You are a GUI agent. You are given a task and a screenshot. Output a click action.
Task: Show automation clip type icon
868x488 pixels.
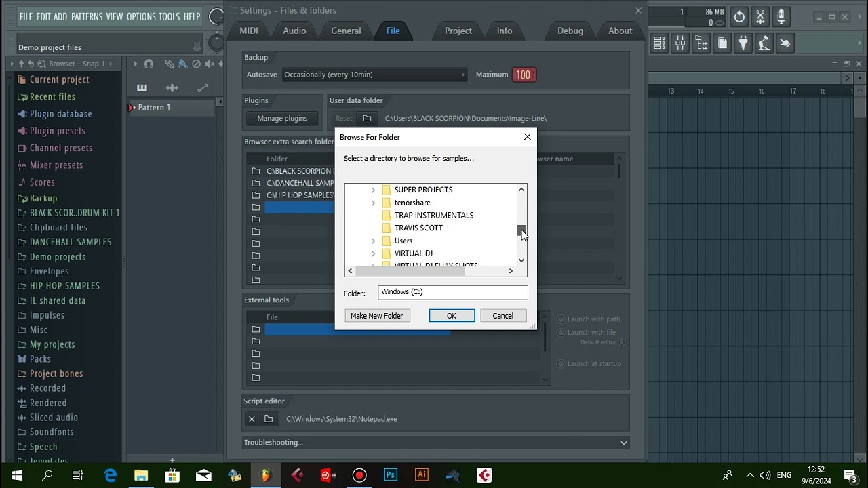[x=203, y=87]
